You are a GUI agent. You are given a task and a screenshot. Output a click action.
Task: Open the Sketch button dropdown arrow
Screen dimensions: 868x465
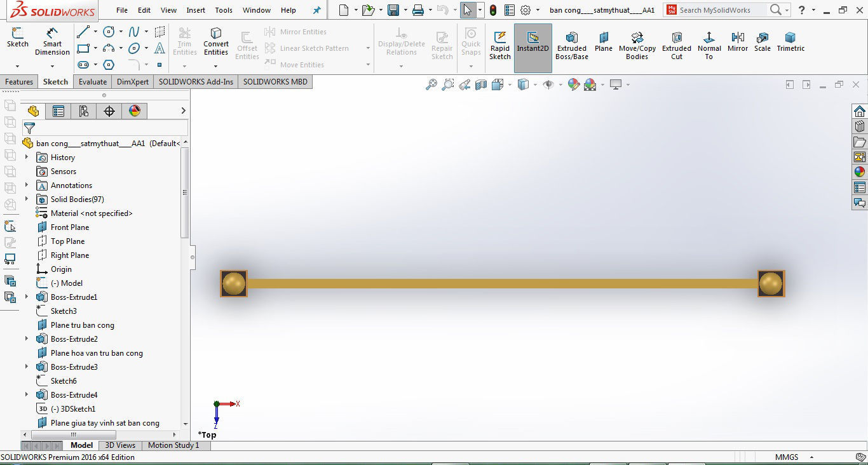click(17, 65)
